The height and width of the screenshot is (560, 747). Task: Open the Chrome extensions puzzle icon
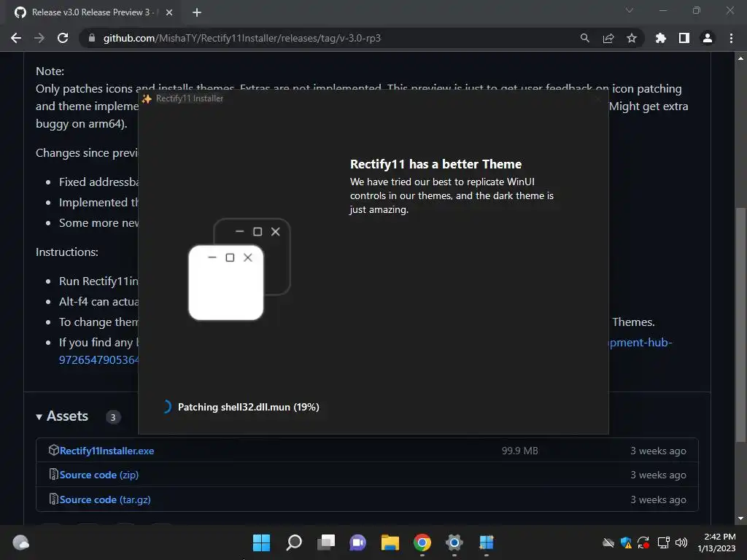click(x=661, y=38)
